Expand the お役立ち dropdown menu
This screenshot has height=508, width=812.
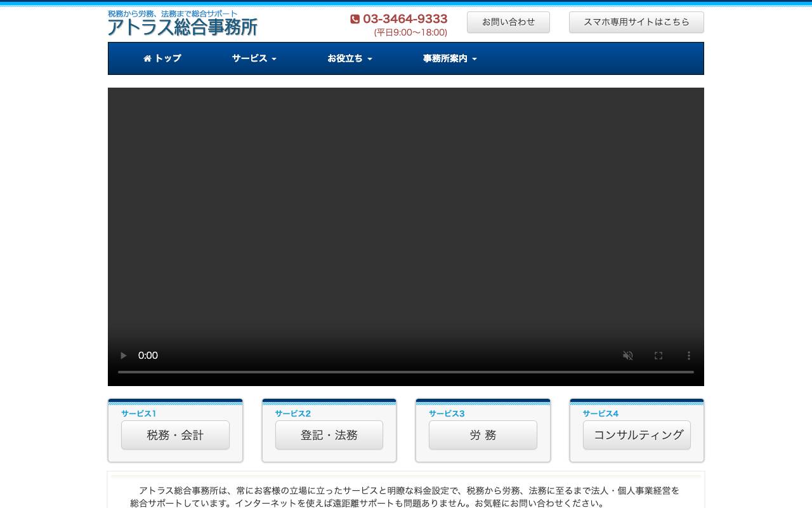click(x=350, y=58)
